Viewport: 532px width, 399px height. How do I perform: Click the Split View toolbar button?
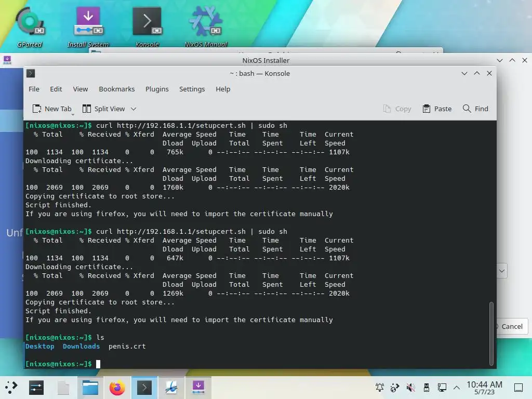point(104,109)
